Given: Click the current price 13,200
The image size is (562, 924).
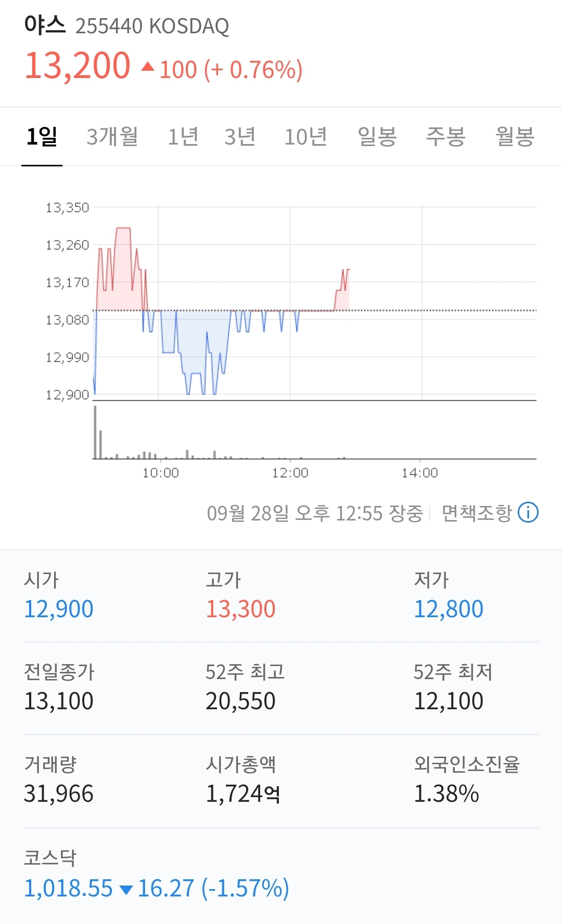Looking at the screenshot, I should [x=78, y=66].
